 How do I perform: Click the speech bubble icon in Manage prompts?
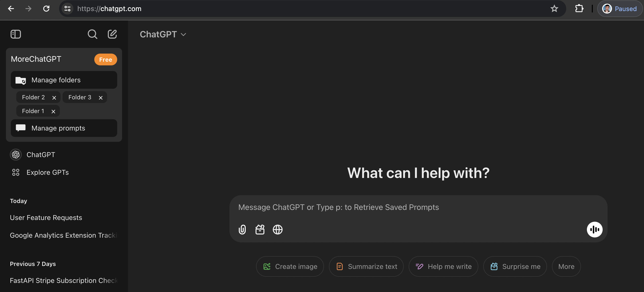point(20,128)
